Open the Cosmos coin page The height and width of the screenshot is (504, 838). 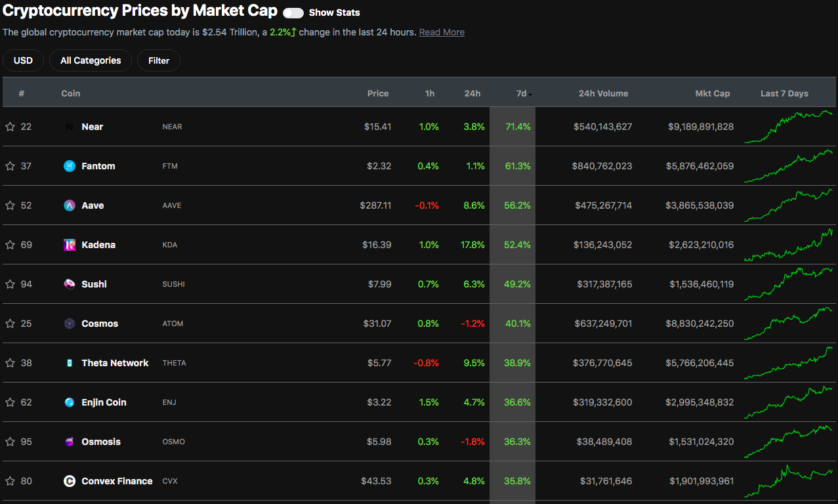pos(100,324)
